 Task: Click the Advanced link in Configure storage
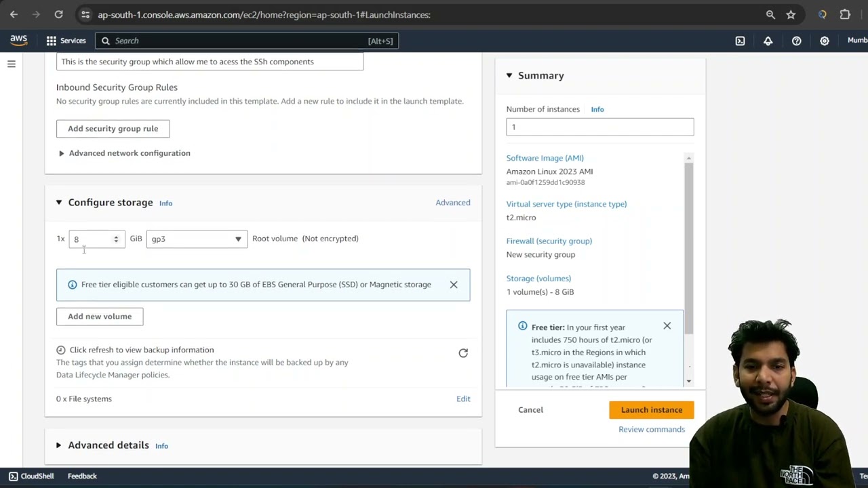pos(452,203)
